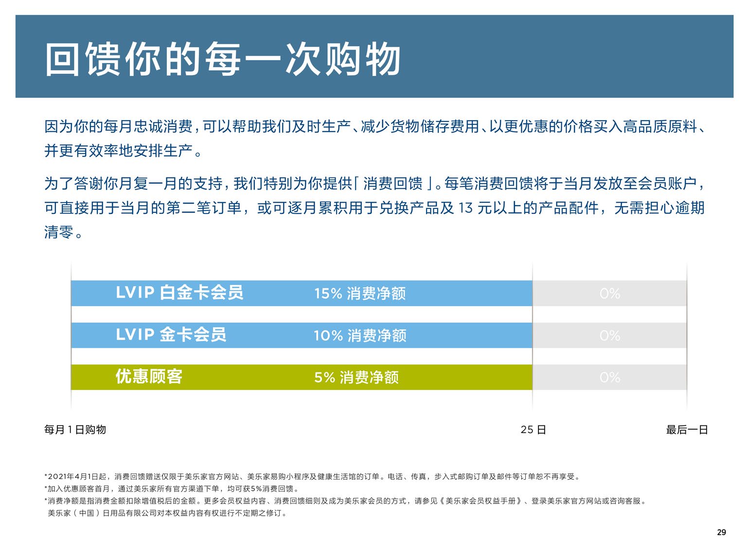The width and height of the screenshot is (748, 560).
Task: Click the page number 29
Action: (721, 533)
